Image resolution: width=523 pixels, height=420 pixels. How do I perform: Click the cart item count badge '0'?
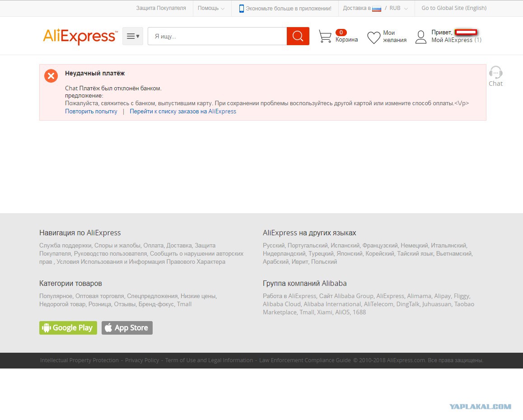341,33
